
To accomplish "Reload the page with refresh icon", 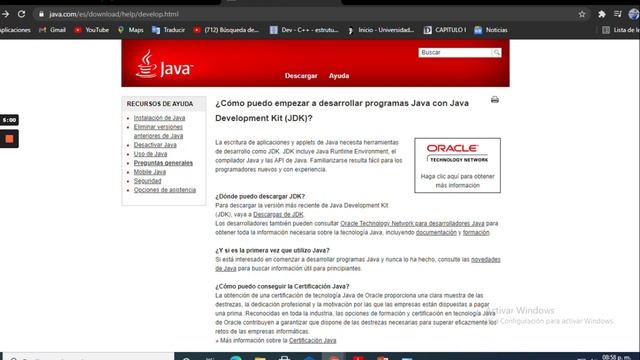I will [22, 14].
